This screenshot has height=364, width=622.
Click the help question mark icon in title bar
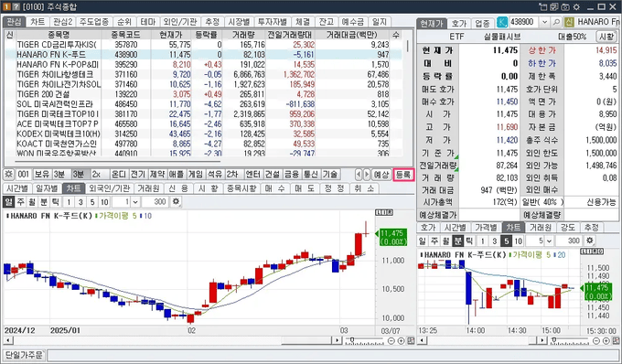point(16,6)
